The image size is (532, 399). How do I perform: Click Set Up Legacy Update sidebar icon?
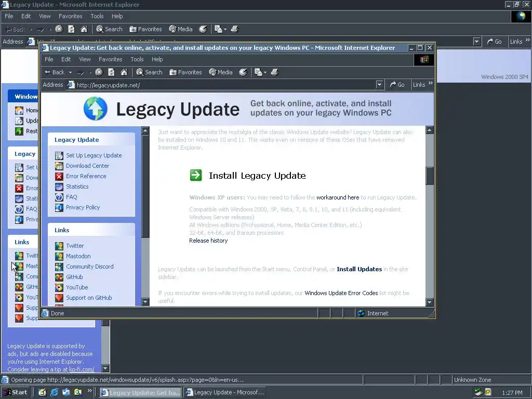[59, 155]
